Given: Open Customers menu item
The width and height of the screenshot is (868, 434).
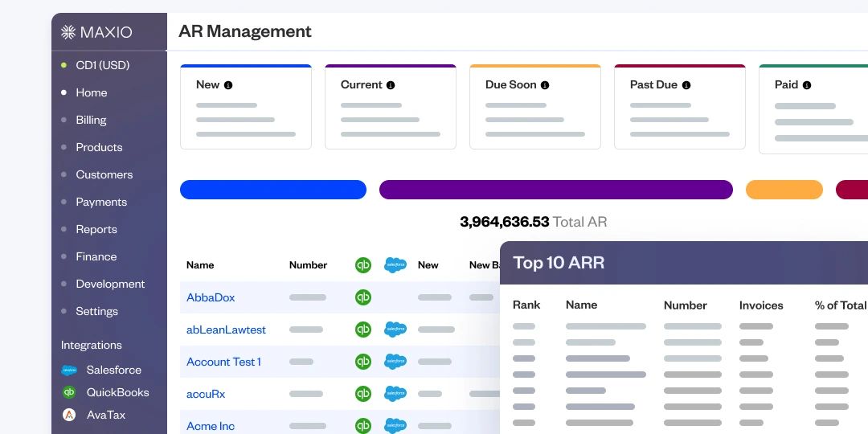Looking at the screenshot, I should [104, 174].
